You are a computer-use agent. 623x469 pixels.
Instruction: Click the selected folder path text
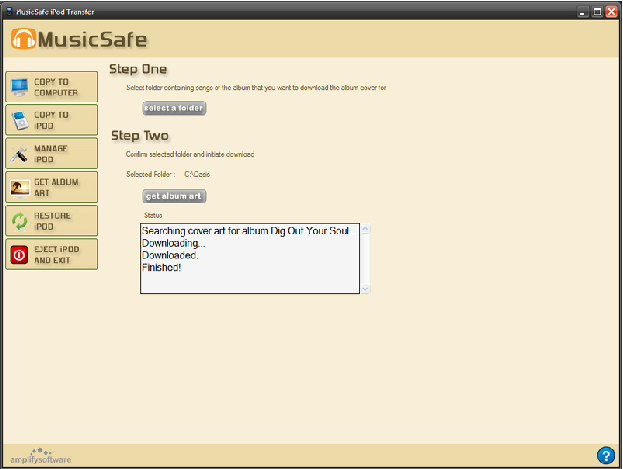(197, 174)
